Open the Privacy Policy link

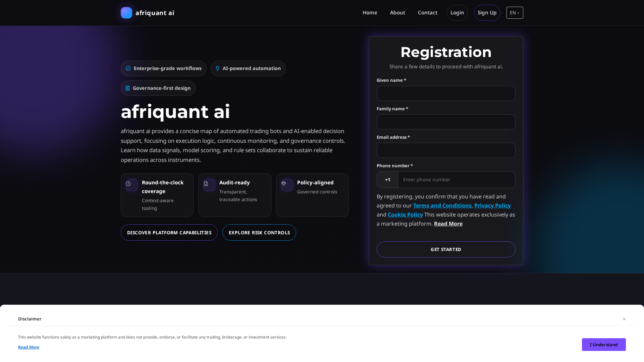(492, 205)
